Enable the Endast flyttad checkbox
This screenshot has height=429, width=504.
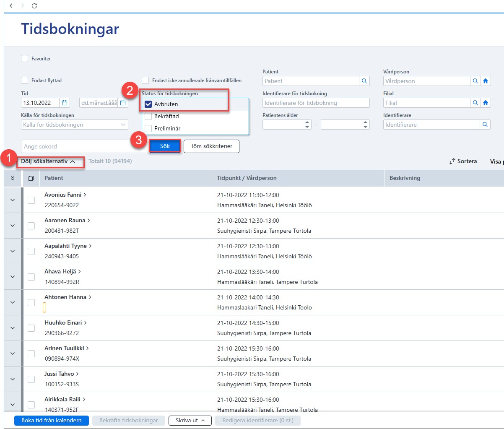pyautogui.click(x=24, y=81)
